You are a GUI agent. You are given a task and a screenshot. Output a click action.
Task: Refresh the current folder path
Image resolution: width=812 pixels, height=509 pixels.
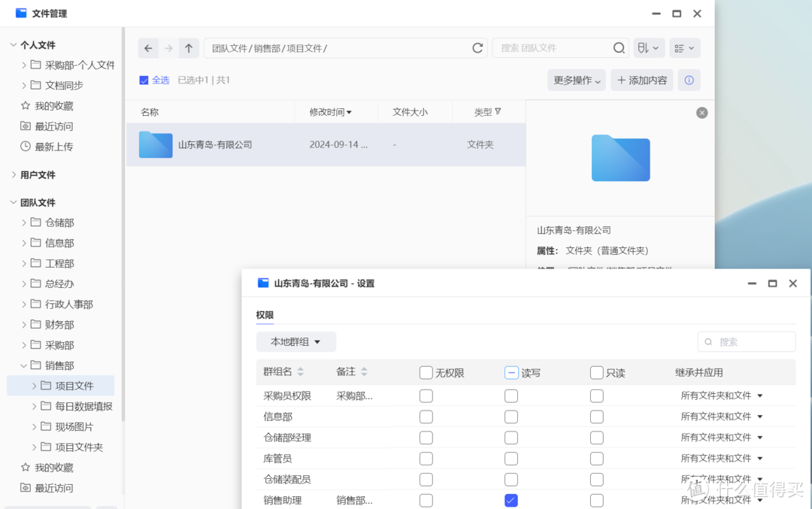tap(477, 48)
